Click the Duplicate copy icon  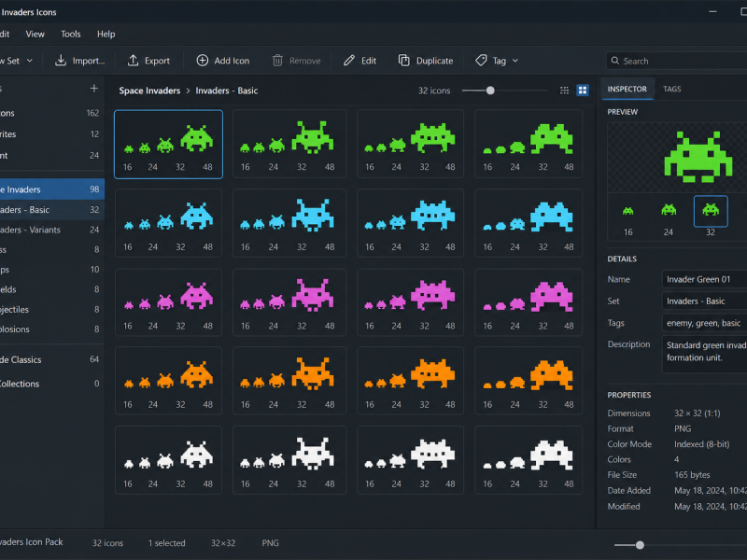(404, 61)
